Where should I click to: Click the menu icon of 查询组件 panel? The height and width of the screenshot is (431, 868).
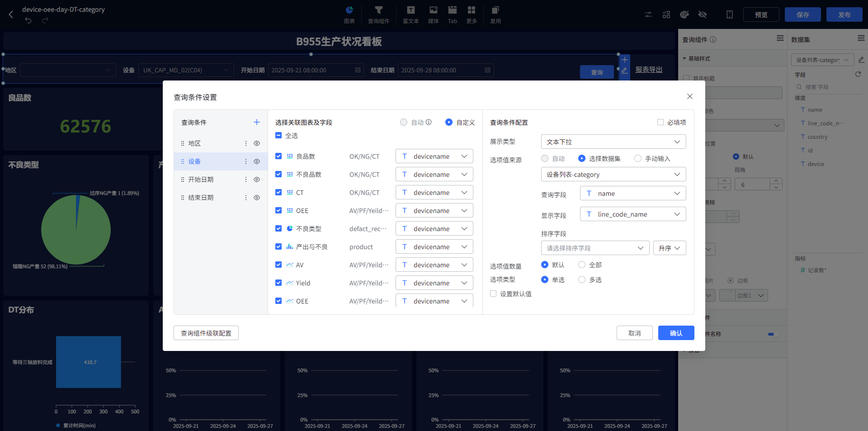(780, 38)
